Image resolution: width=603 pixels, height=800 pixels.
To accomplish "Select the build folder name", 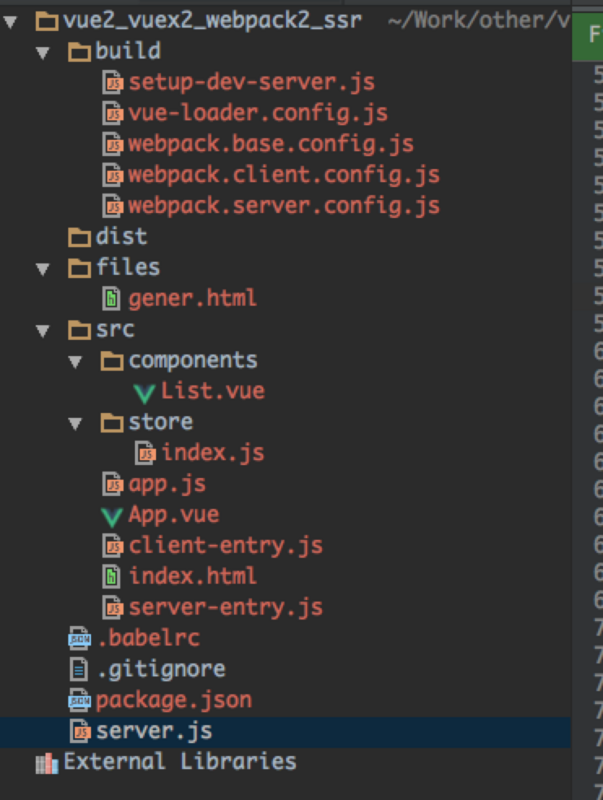I will pyautogui.click(x=128, y=51).
